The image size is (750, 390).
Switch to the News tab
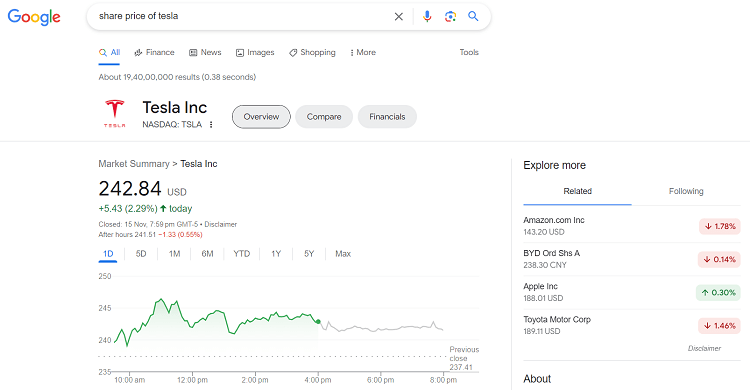coord(205,53)
